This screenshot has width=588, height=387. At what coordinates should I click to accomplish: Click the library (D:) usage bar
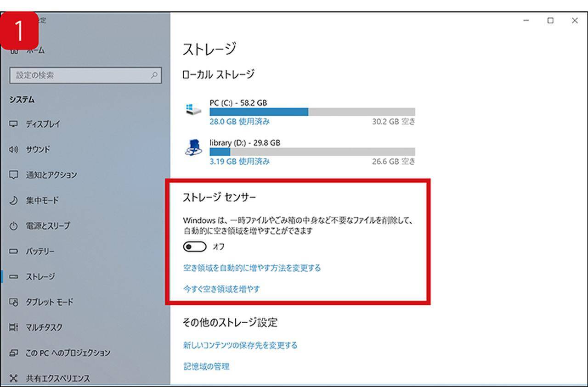(x=312, y=151)
